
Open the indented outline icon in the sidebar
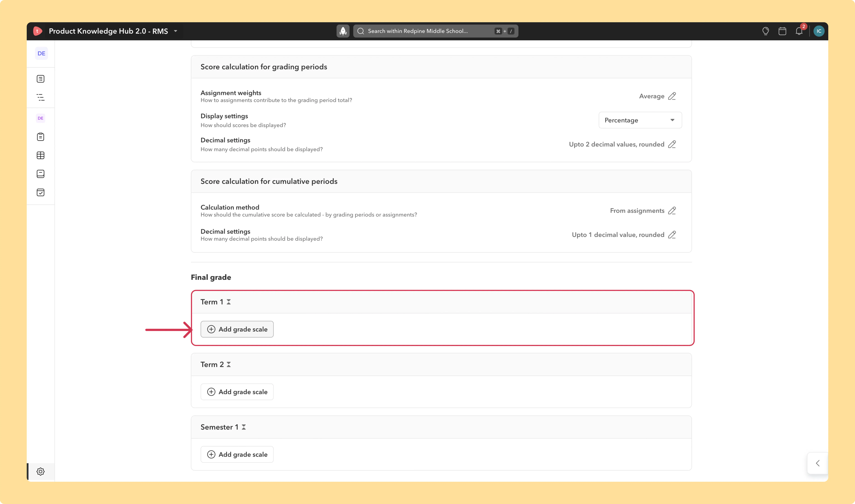[40, 97]
